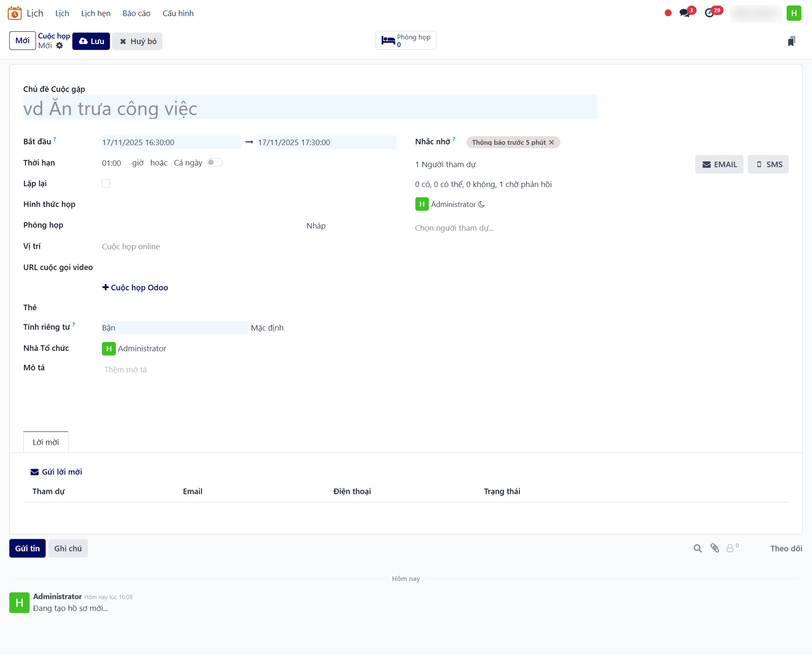
Task: Open the Tính riêng tư dropdown
Action: pos(174,328)
